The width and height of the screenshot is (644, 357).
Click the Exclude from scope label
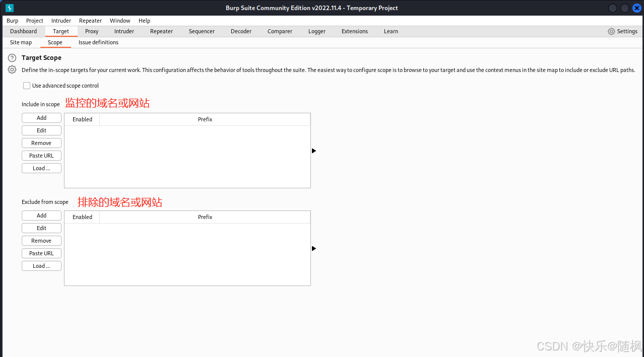(x=45, y=202)
